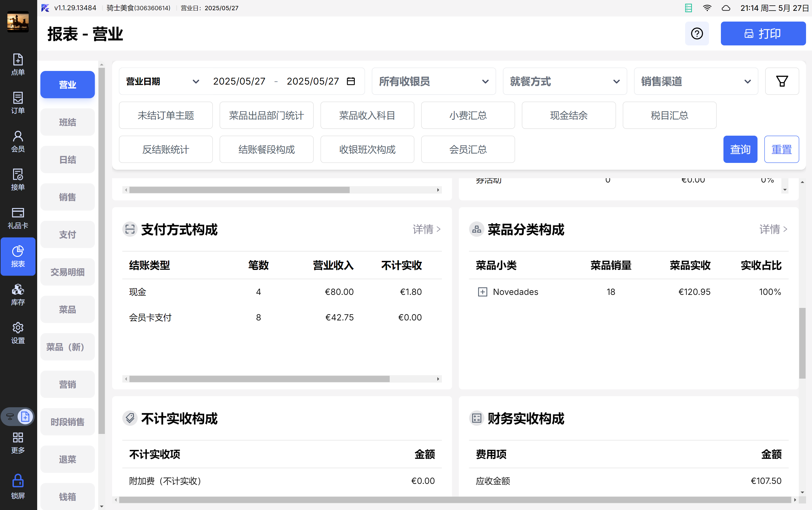Click the start date 2025/05/27 field
Image resolution: width=812 pixels, height=510 pixels.
coord(239,81)
